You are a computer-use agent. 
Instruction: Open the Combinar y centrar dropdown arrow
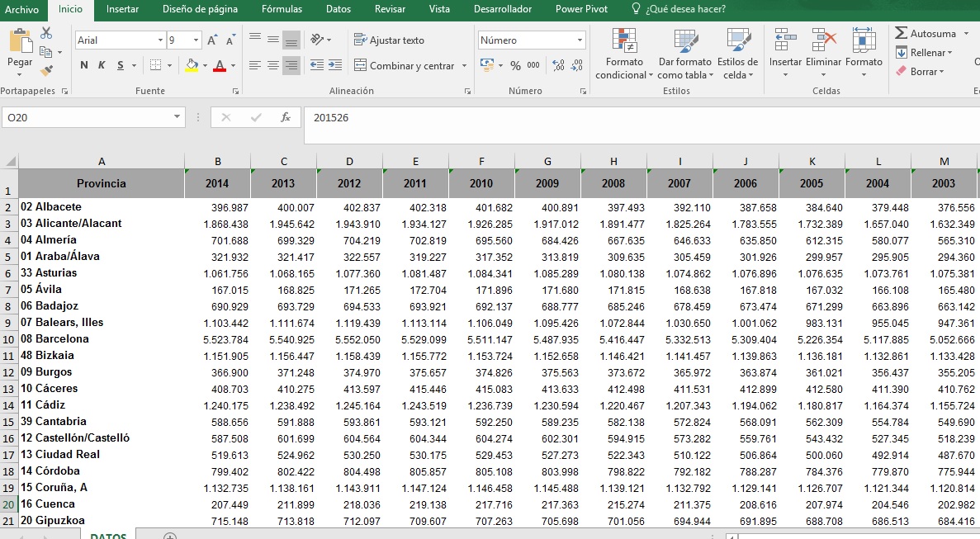click(x=464, y=66)
